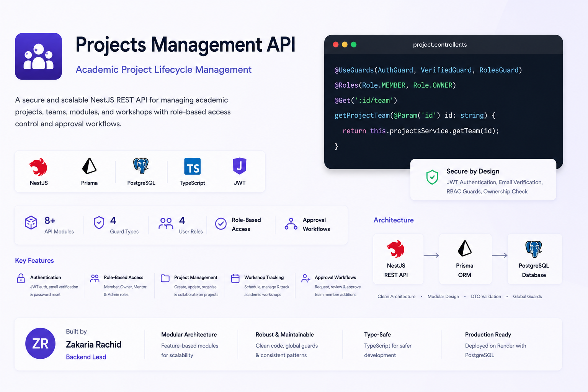Click the User Roles people icon

tap(166, 223)
